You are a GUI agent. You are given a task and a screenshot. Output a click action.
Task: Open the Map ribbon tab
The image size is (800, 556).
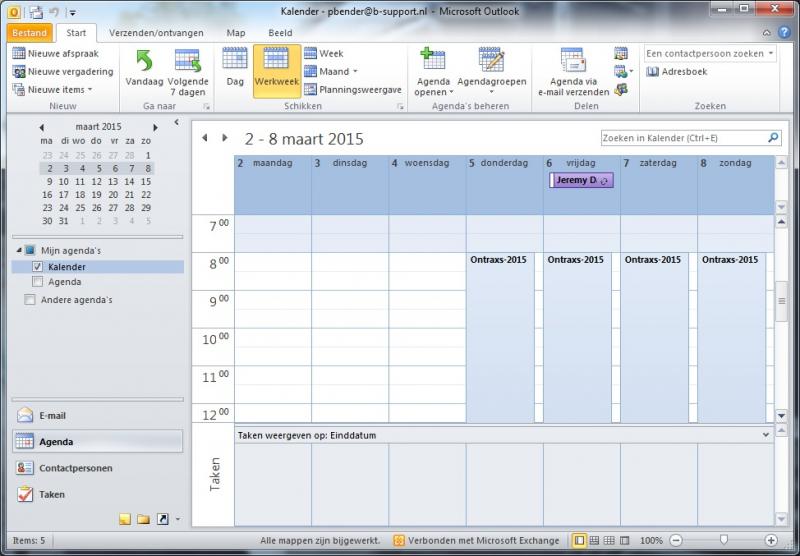click(236, 33)
